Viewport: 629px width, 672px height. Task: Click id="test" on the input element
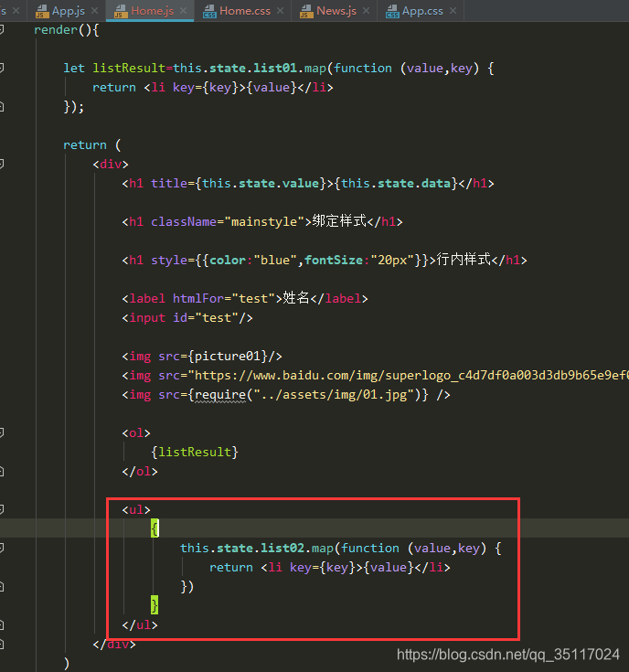tap(205, 317)
